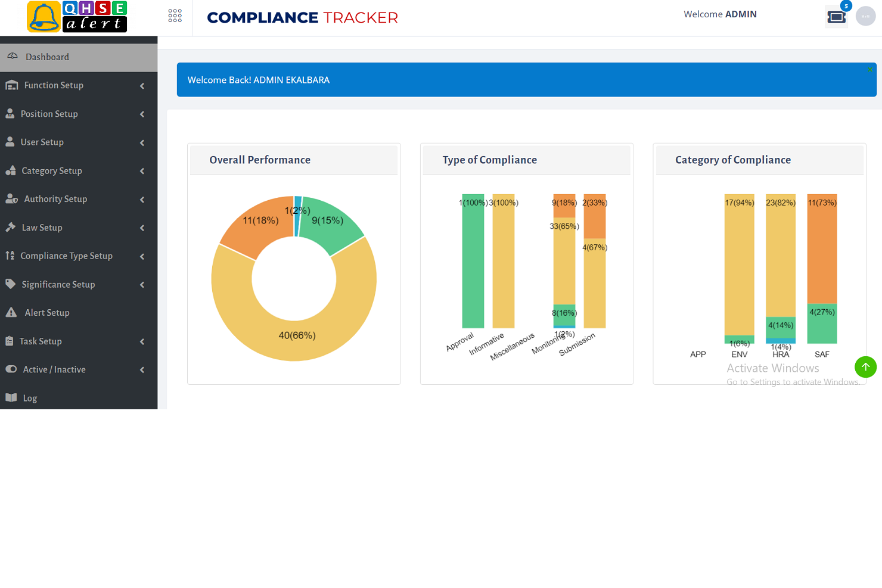Click the Log book icon in sidebar

[11, 398]
